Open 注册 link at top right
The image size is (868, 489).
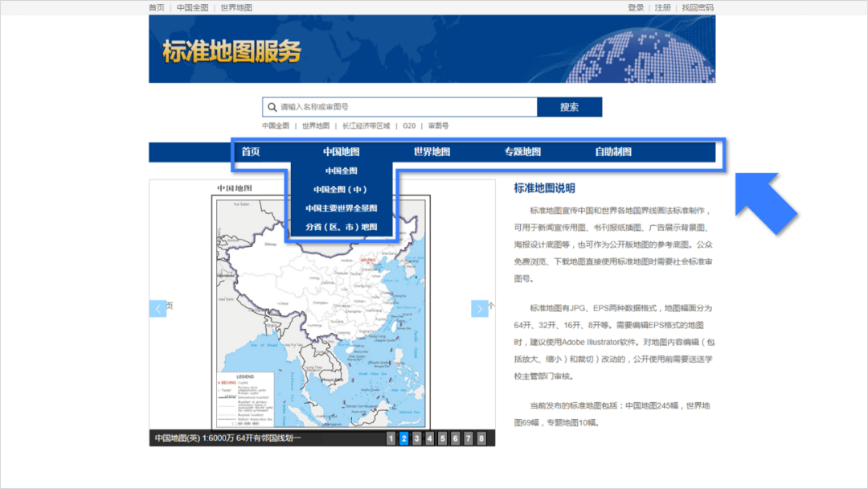click(662, 8)
